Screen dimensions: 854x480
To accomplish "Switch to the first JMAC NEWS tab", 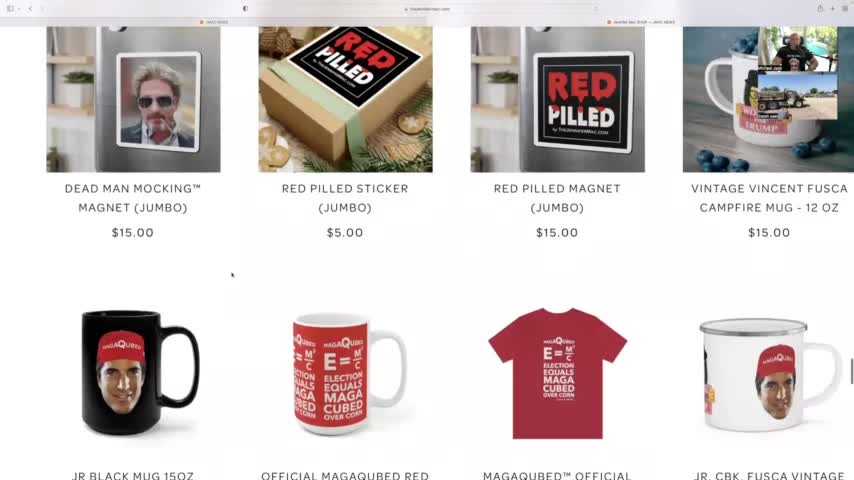I will coord(214,22).
